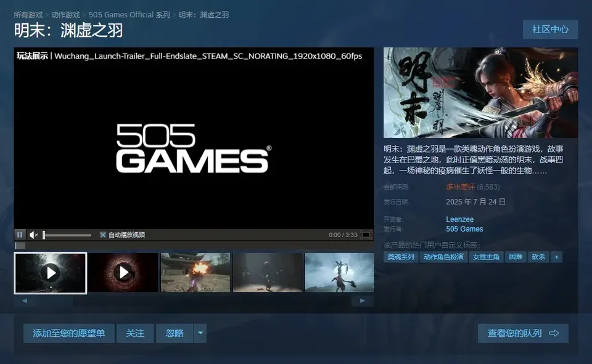Click the 0:00 / 3:33 time display
The image size is (592, 364).
(343, 235)
